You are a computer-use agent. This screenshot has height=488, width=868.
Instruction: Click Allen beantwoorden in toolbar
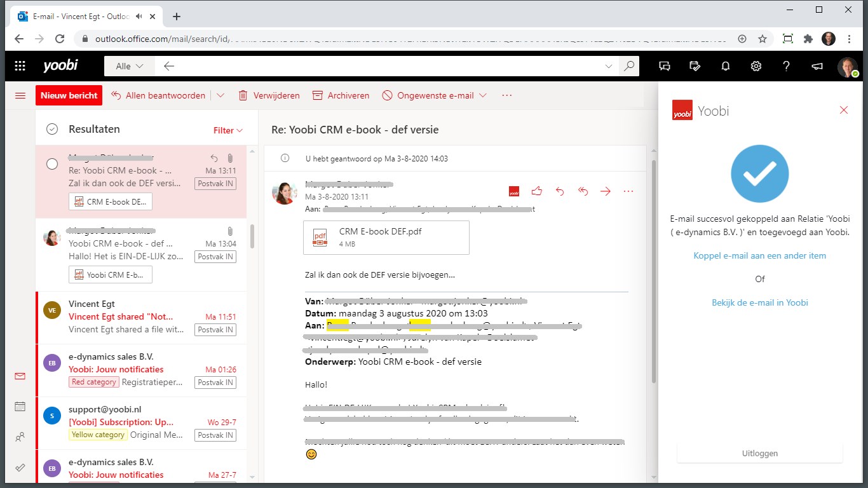pyautogui.click(x=158, y=95)
